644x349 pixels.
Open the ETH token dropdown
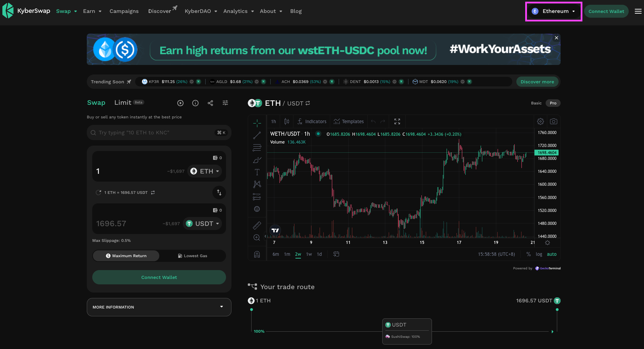click(205, 171)
